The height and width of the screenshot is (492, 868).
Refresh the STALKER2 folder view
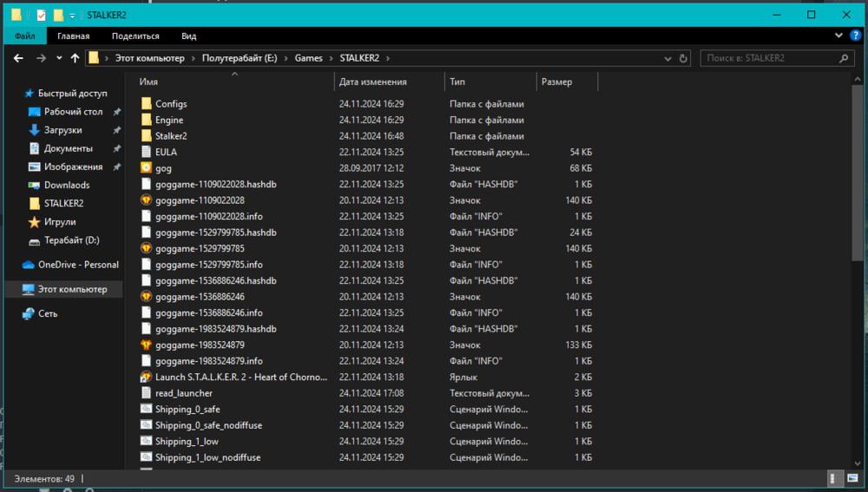tap(684, 58)
